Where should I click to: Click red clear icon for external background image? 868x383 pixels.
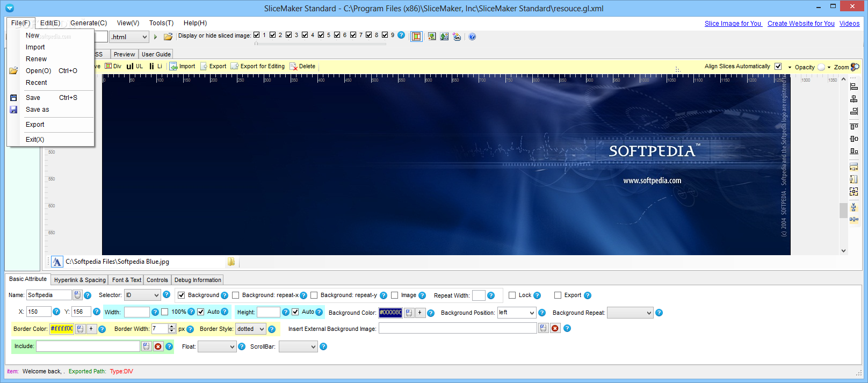coord(555,328)
